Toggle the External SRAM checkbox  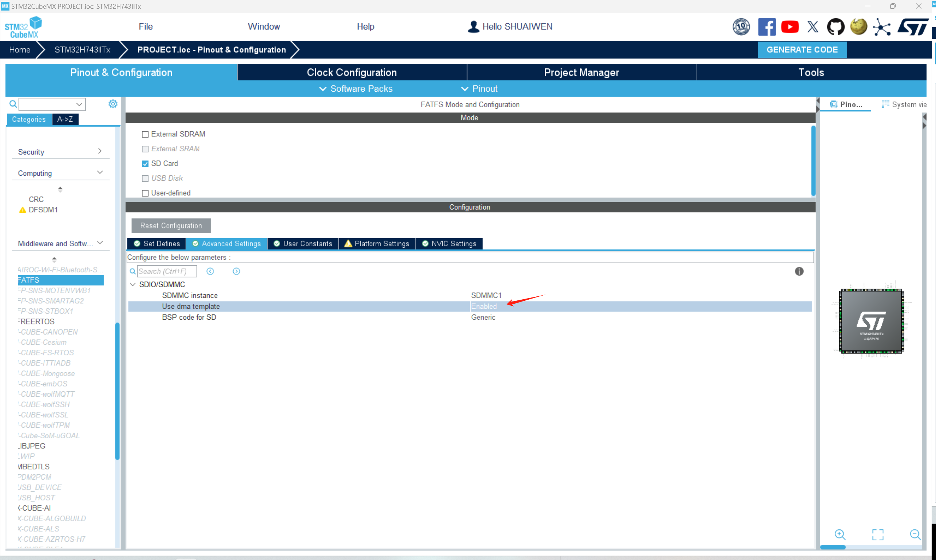click(x=145, y=149)
